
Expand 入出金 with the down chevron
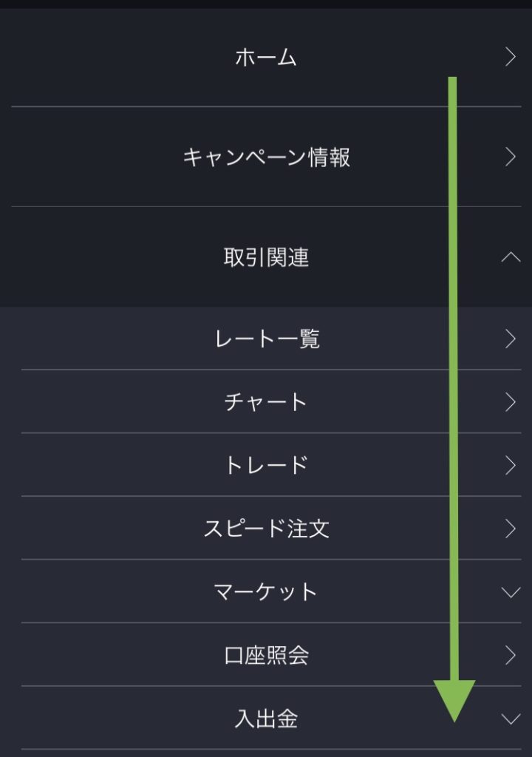tap(511, 719)
